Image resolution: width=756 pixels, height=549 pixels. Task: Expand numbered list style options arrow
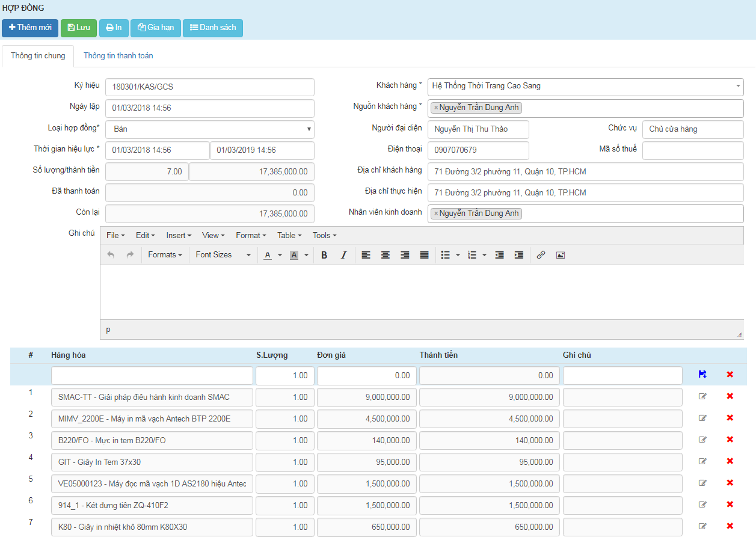click(x=484, y=255)
